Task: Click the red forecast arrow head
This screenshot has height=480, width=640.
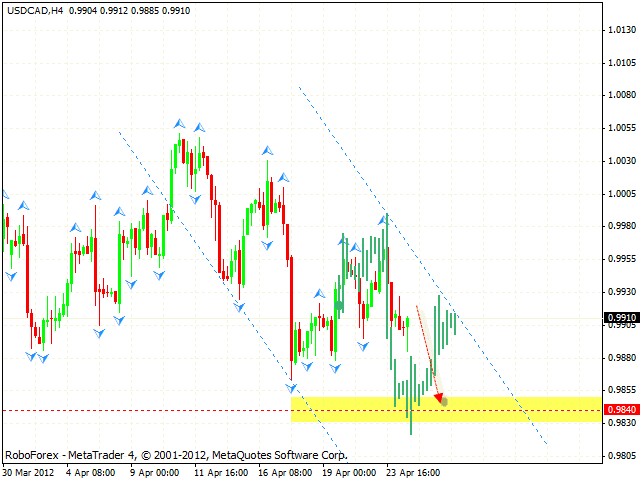Action: [437, 396]
